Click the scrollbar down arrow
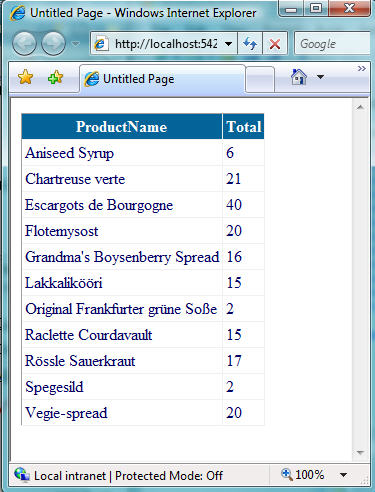The image size is (375, 492). 360,452
